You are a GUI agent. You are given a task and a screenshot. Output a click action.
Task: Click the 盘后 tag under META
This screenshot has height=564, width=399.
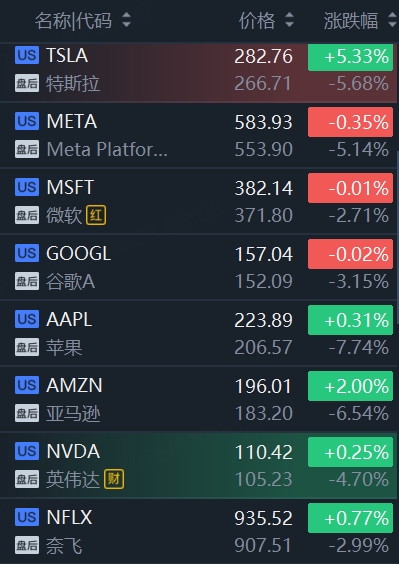27,149
